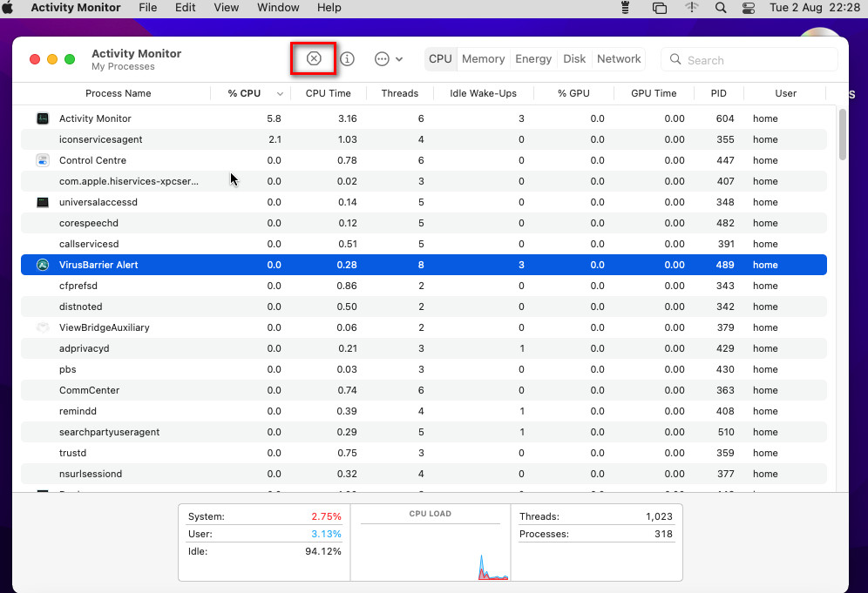This screenshot has width=868, height=593.
Task: Click the magnifier icon in the Search field
Action: click(x=675, y=59)
